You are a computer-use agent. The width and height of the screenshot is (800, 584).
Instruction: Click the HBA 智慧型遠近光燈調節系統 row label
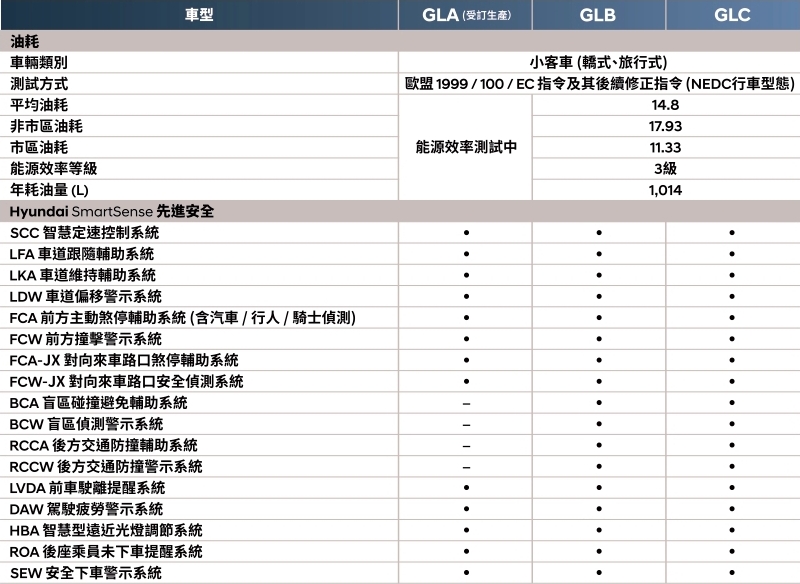pos(106,531)
